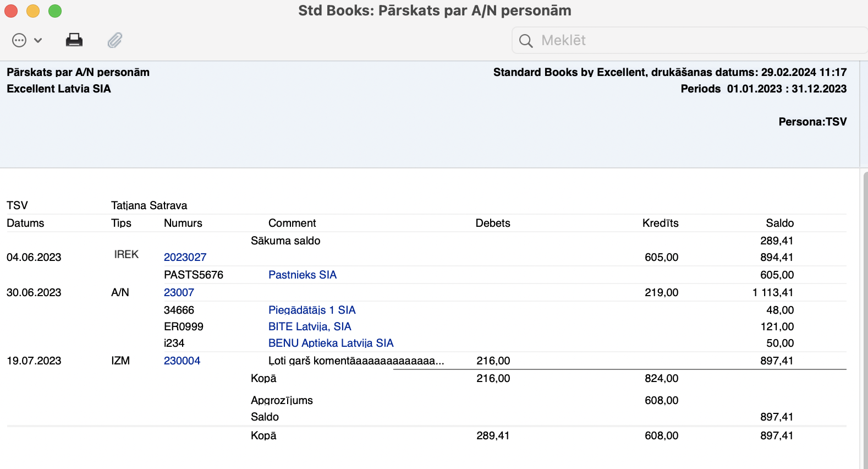This screenshot has height=469, width=868.
Task: Open IZM record 230004
Action: (x=182, y=361)
